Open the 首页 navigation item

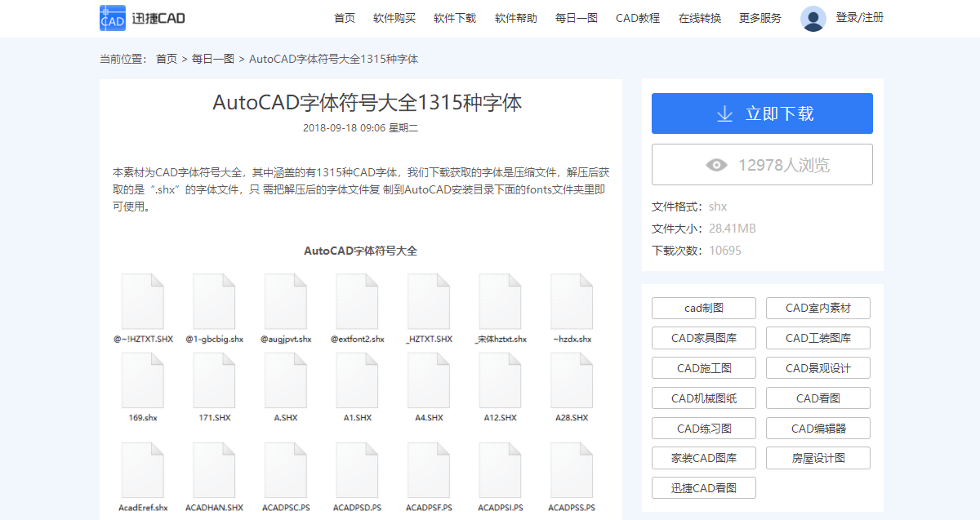click(x=345, y=18)
